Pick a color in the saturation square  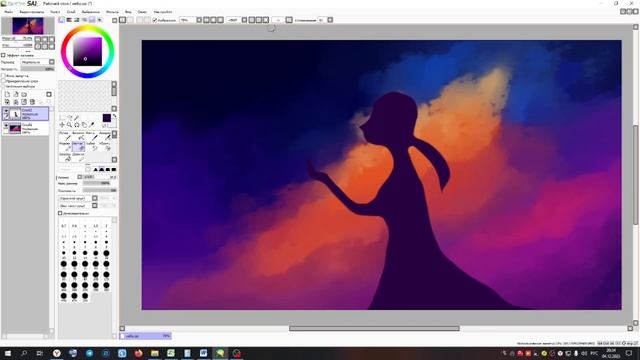[x=87, y=51]
